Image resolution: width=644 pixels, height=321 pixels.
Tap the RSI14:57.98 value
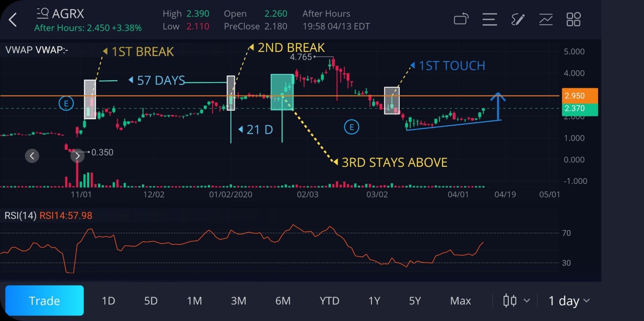(66, 215)
